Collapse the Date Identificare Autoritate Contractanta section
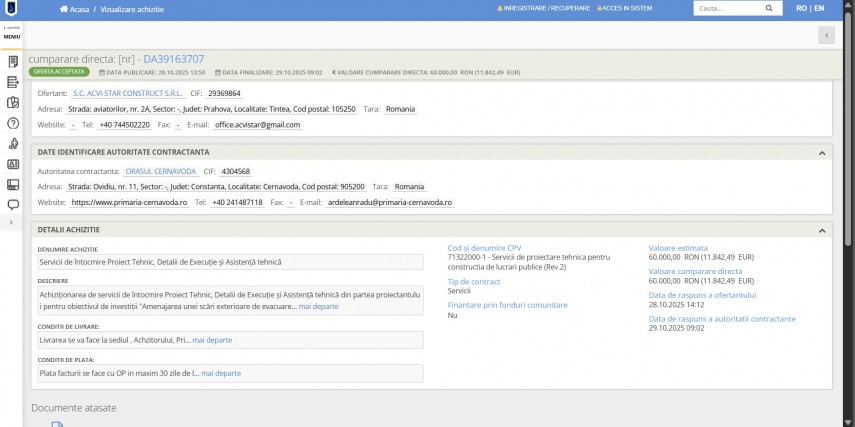The width and height of the screenshot is (855, 427). [x=821, y=152]
